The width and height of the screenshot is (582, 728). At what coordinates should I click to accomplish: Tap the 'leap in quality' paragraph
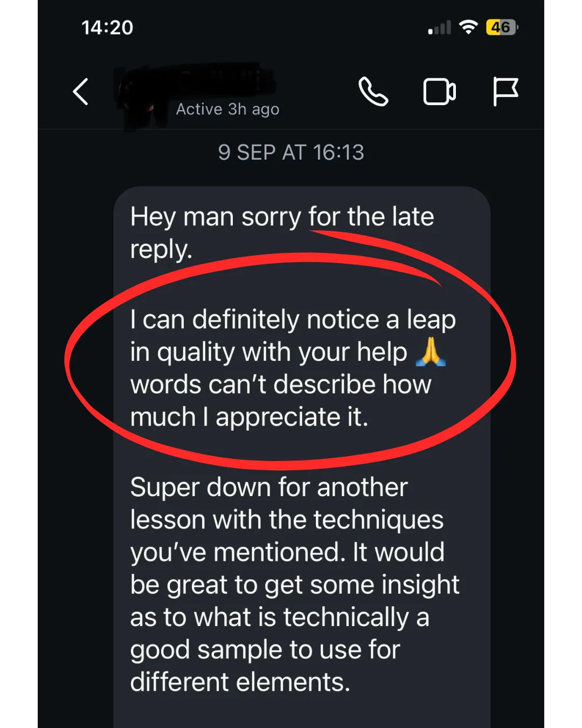pyautogui.click(x=293, y=368)
